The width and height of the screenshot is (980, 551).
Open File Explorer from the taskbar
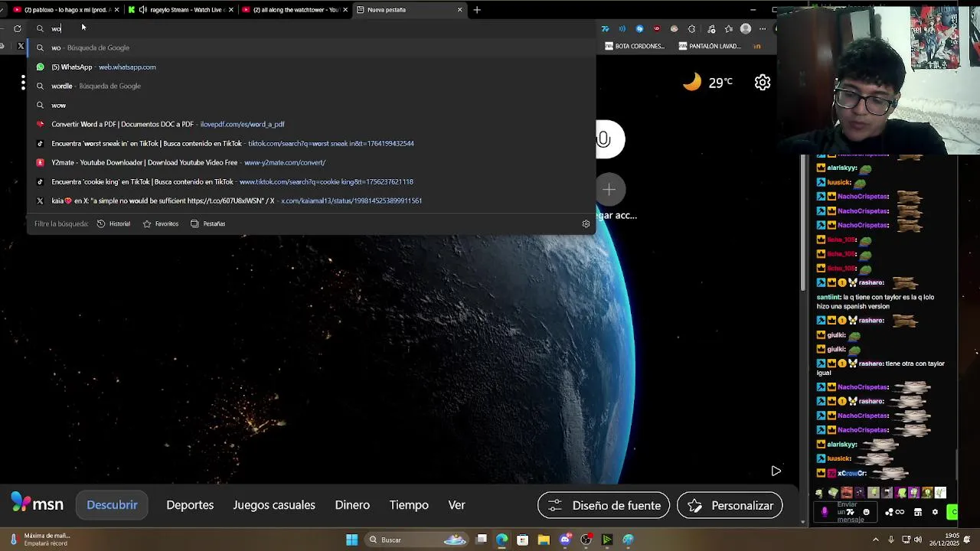(x=544, y=540)
